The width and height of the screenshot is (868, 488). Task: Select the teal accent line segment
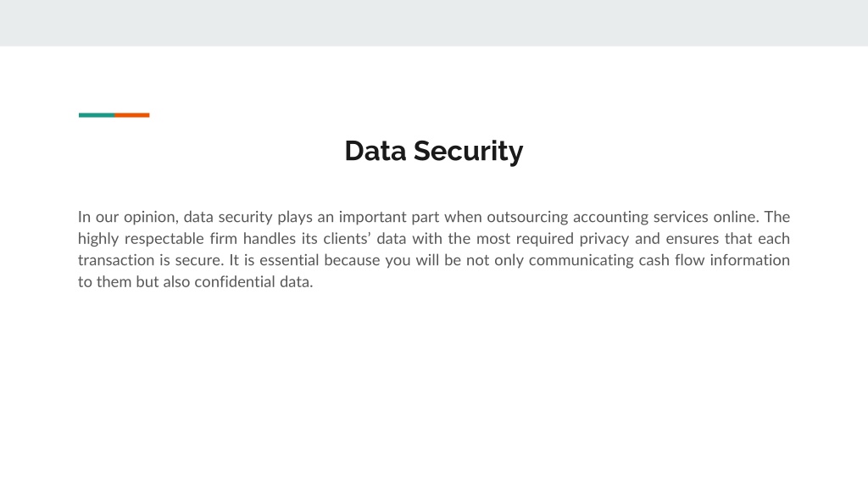click(97, 115)
